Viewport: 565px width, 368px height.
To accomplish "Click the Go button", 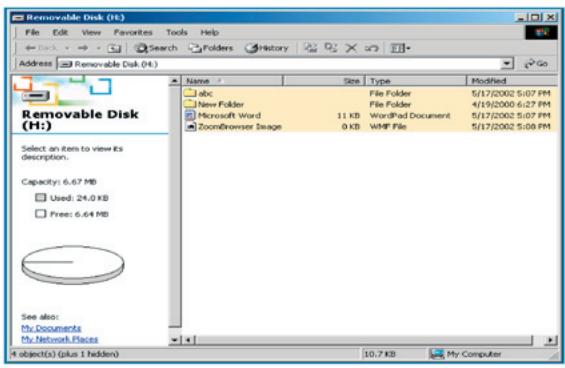I will [537, 64].
